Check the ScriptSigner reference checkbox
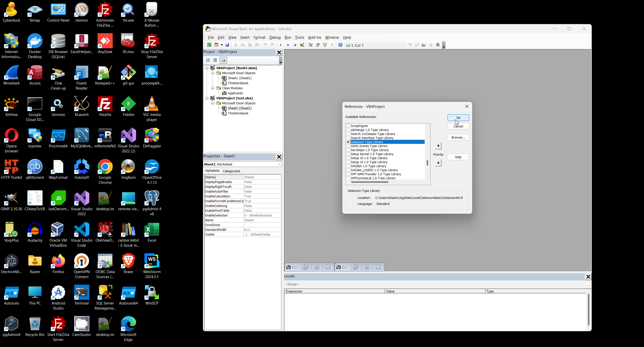The width and height of the screenshot is (644, 347). click(x=348, y=126)
